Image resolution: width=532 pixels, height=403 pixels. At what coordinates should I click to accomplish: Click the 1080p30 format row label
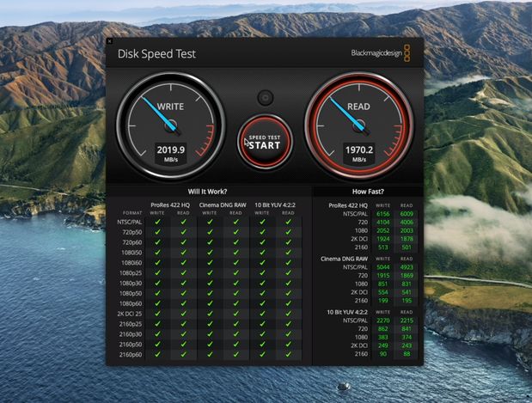[131, 284]
